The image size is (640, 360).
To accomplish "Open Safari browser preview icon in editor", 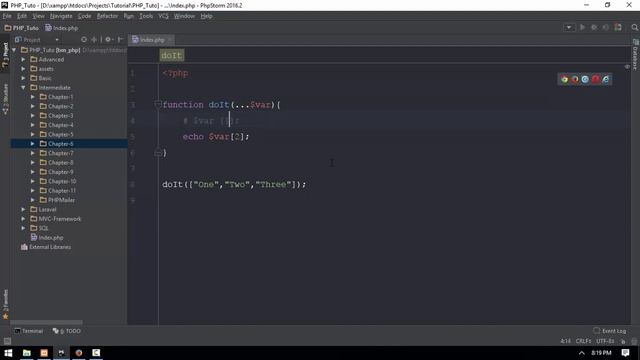I will (x=585, y=79).
